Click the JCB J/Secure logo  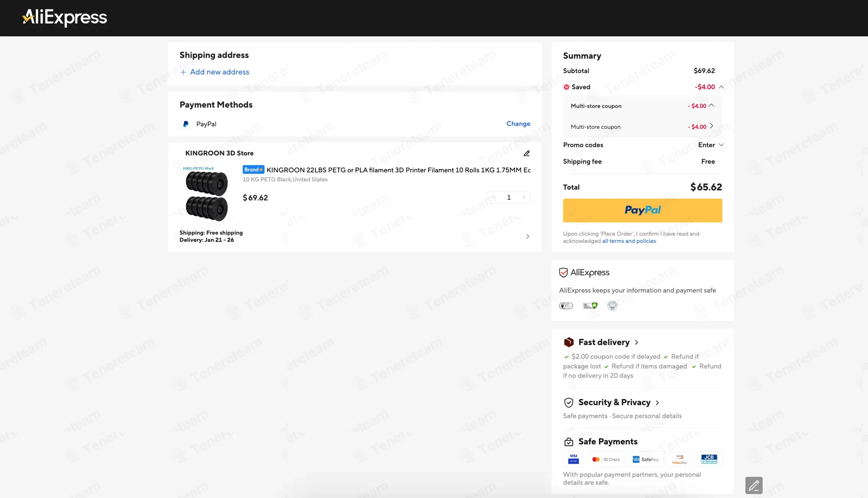point(709,459)
